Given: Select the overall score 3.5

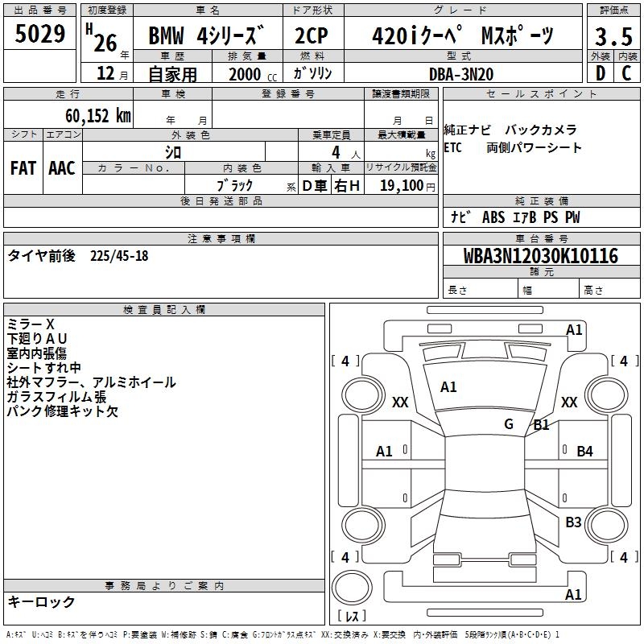Looking at the screenshot, I should (613, 37).
